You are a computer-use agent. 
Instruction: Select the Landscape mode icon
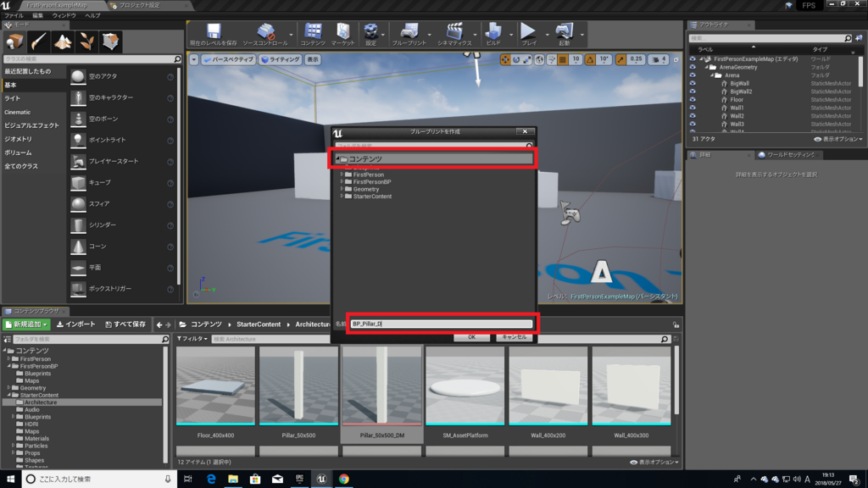63,42
